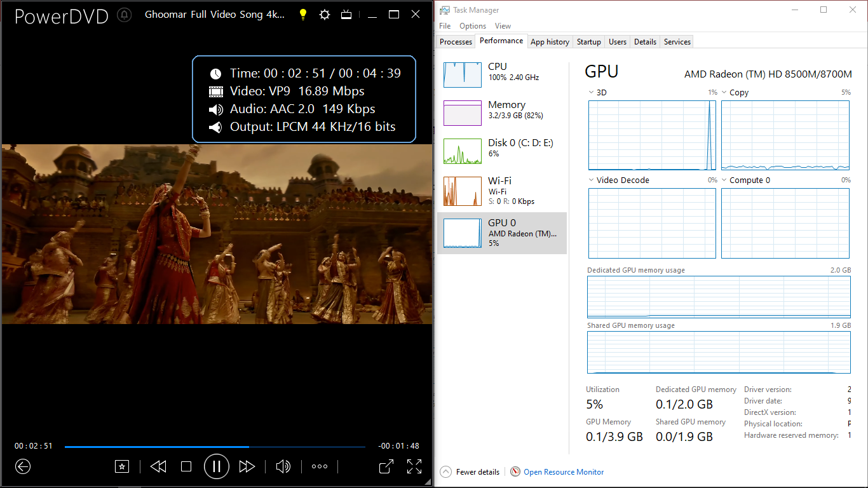The width and height of the screenshot is (868, 488).
Task: Click the PowerDVD logo text
Action: pyautogui.click(x=61, y=16)
